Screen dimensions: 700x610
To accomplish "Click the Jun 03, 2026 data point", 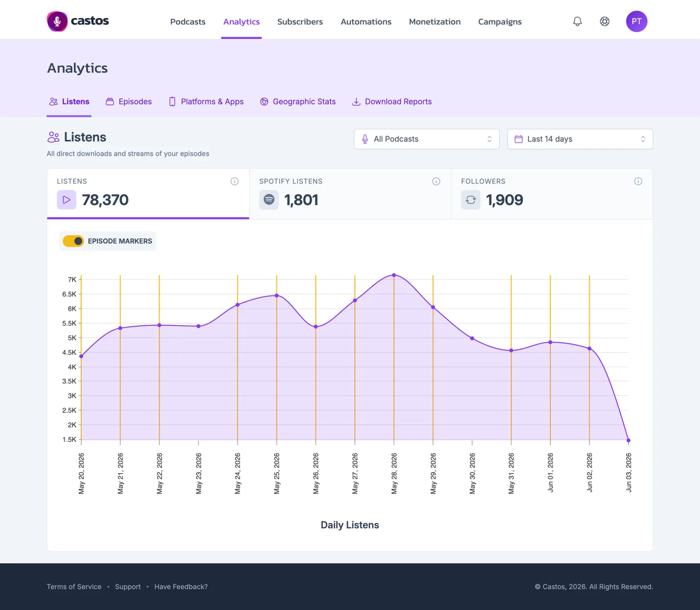I will (x=628, y=440).
